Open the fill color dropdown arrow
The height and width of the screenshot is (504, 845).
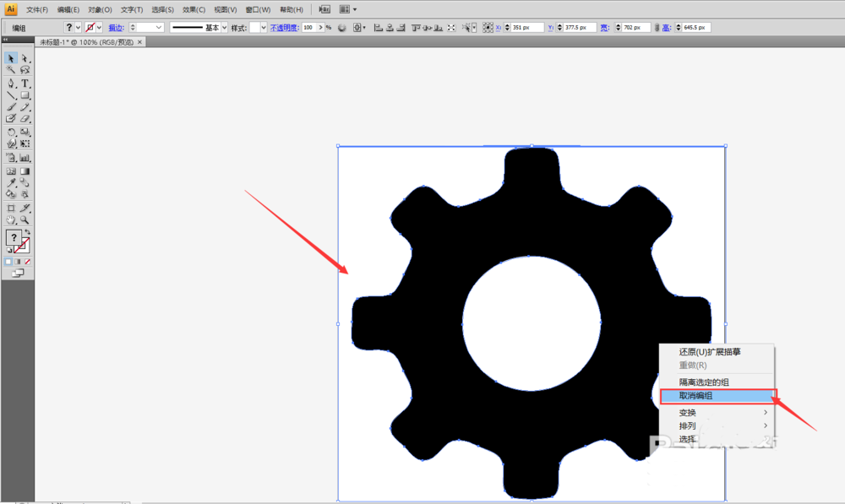[78, 28]
